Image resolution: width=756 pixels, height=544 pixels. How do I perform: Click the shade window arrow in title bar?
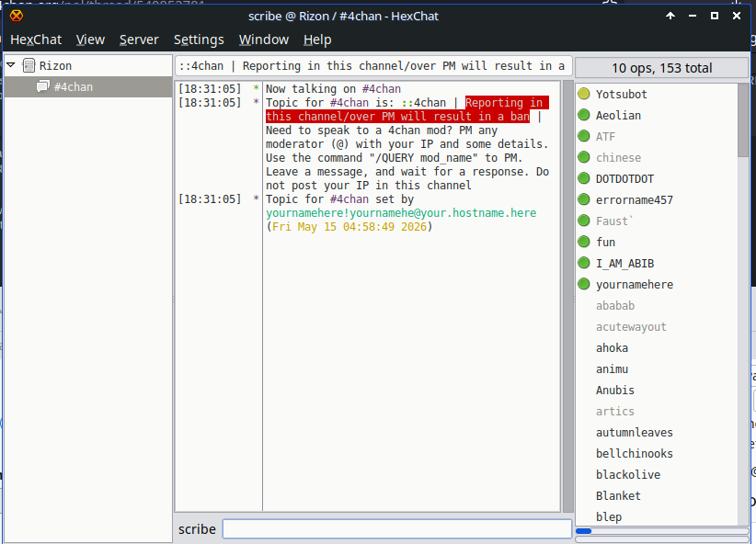pos(670,16)
